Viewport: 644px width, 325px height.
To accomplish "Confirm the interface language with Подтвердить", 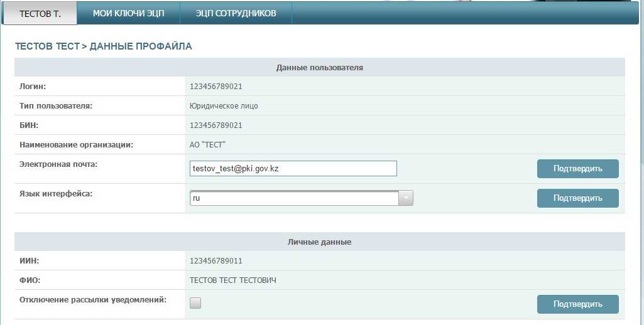I will (x=577, y=198).
